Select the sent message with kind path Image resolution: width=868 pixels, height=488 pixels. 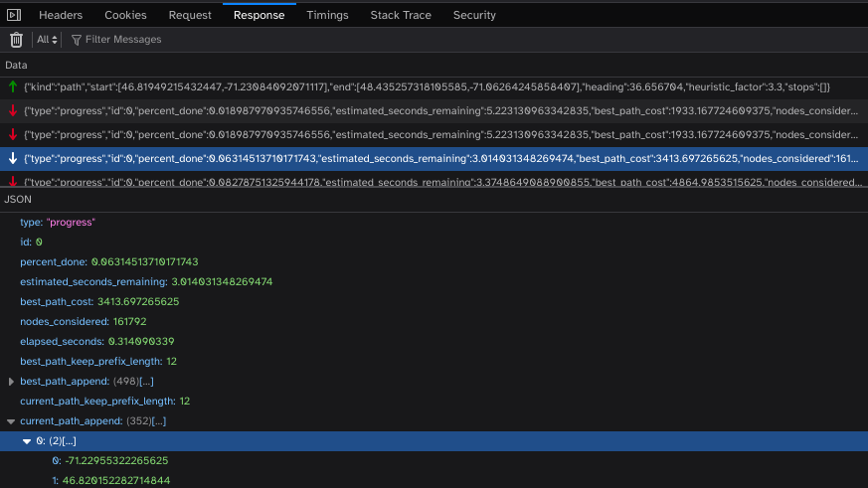click(434, 86)
